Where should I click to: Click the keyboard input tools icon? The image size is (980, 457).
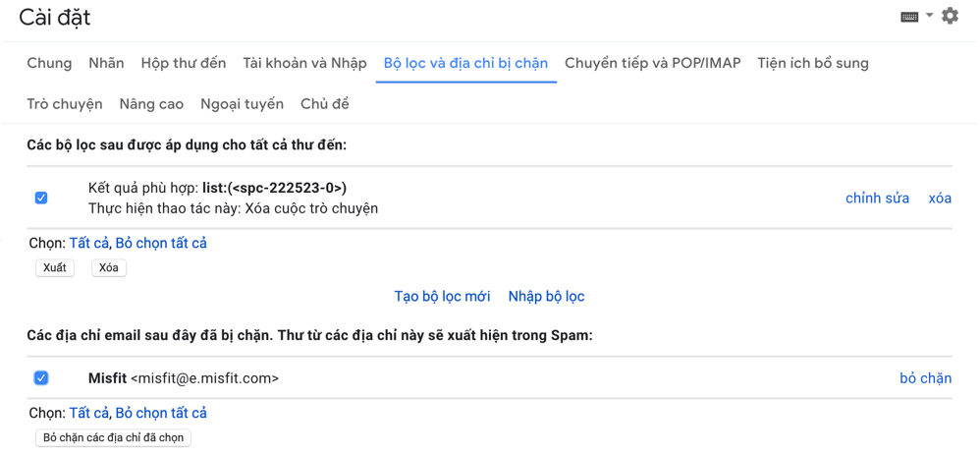[909, 17]
